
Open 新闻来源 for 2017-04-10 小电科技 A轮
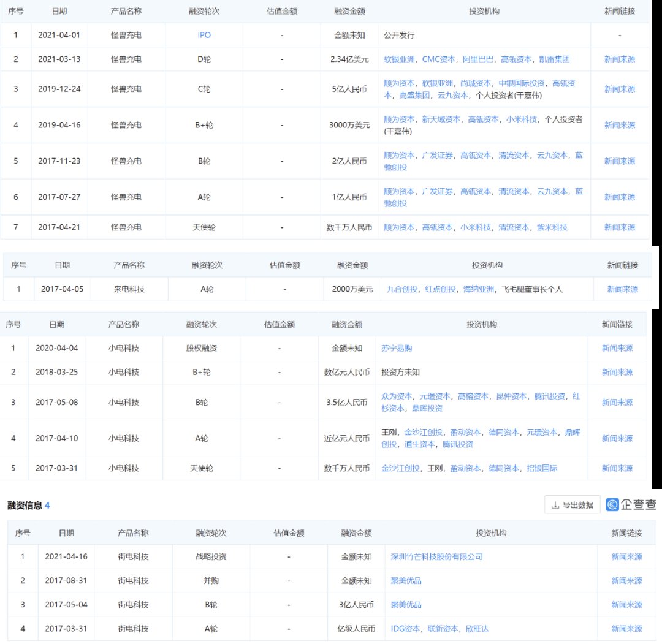point(617,438)
